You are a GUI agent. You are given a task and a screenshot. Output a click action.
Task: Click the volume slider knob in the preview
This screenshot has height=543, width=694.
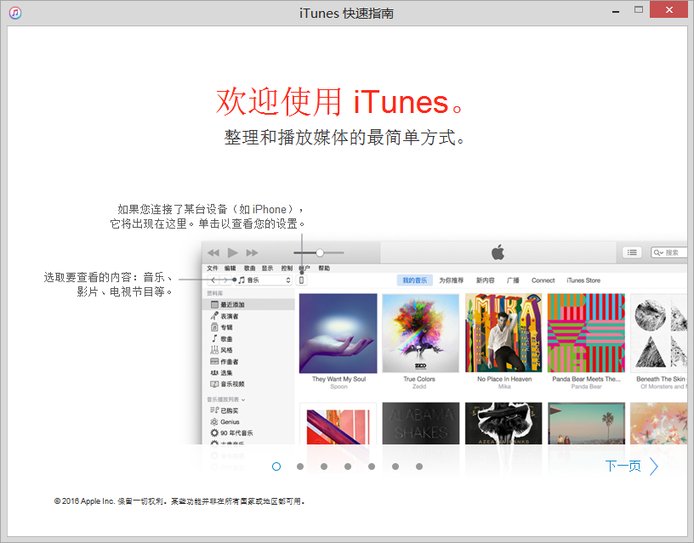[320, 253]
